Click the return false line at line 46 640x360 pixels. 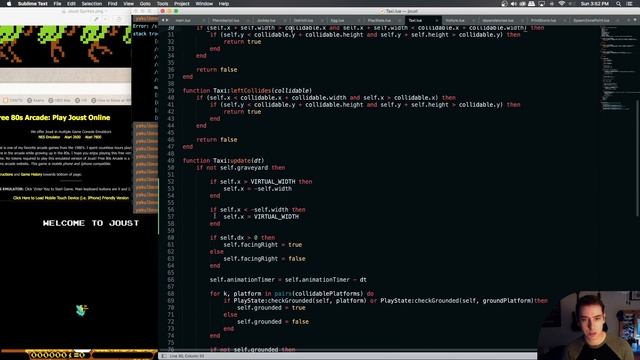click(217, 140)
